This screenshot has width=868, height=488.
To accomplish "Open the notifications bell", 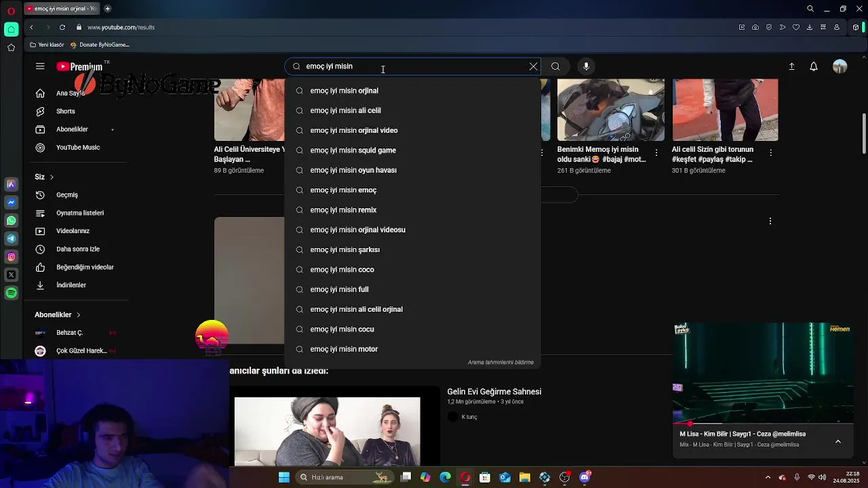I will point(814,66).
